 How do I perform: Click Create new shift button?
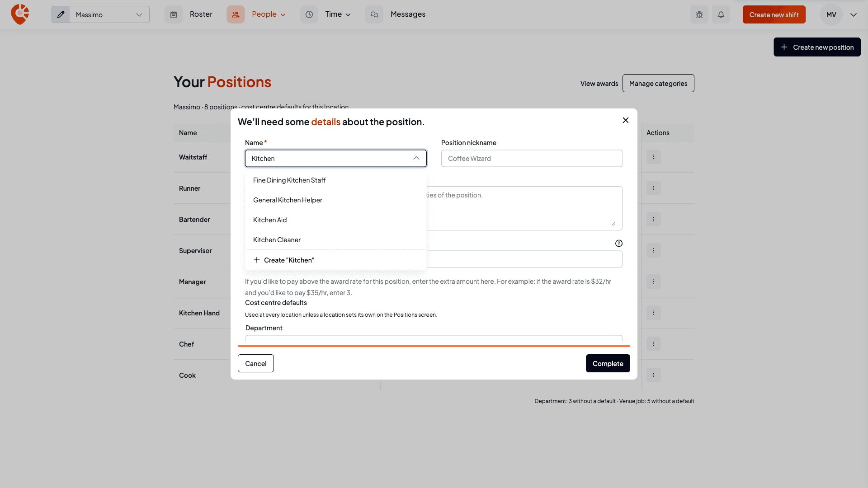click(x=774, y=14)
